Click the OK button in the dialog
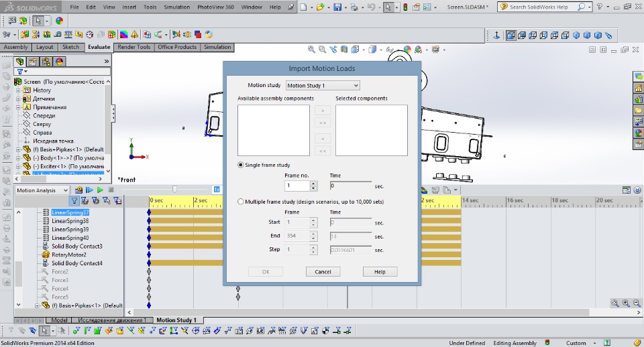This screenshot has height=347, width=644. (266, 271)
